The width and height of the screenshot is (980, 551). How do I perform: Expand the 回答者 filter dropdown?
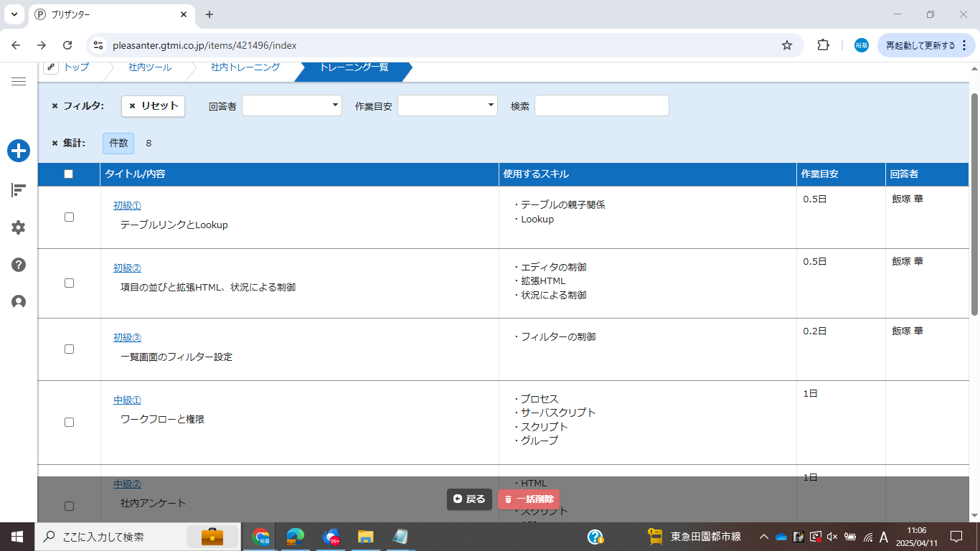[x=292, y=105]
